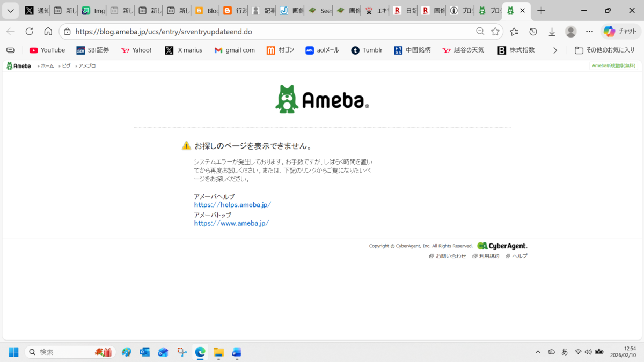Click Ameba新規登録(無料) button

613,66
